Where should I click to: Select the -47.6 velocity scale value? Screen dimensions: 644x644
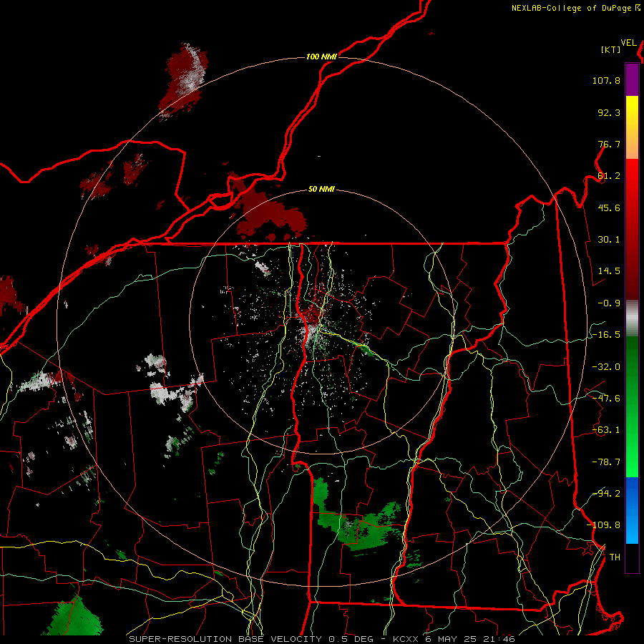[606, 399]
